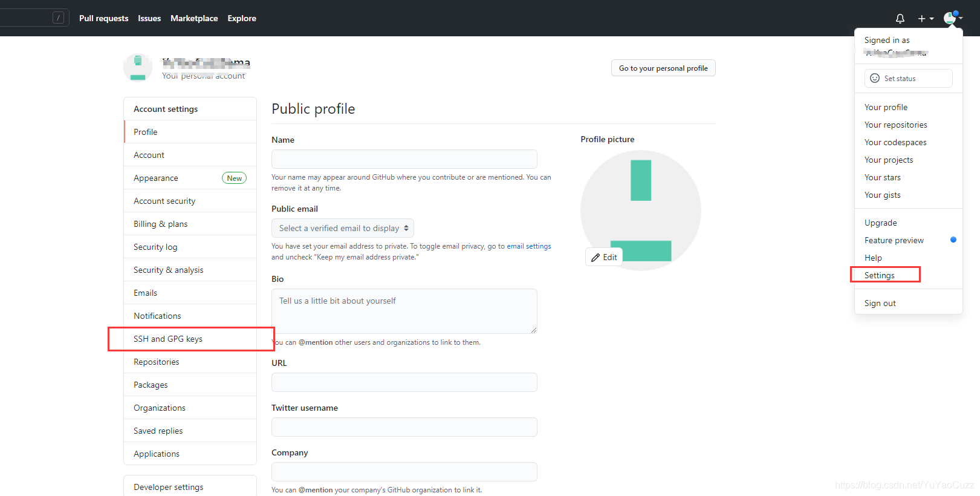Image resolution: width=980 pixels, height=496 pixels.
Task: Select Upgrade in user menu
Action: (909, 223)
